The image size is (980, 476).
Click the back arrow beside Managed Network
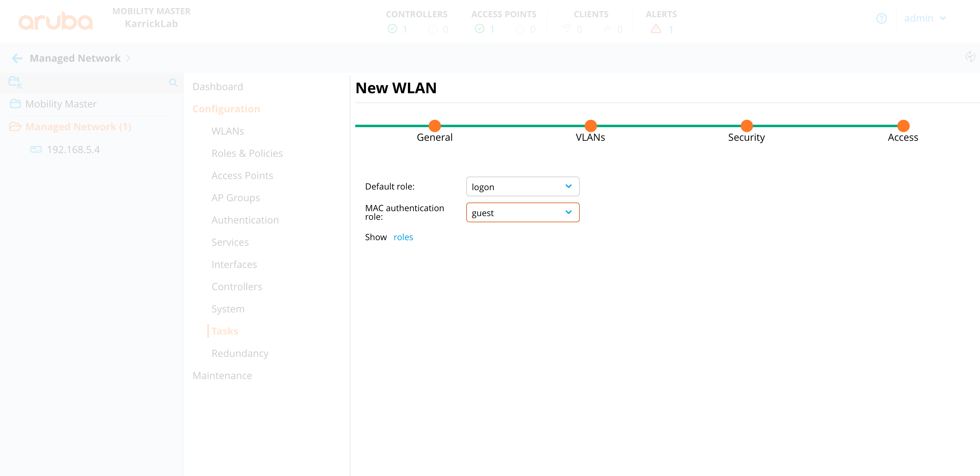[x=17, y=58]
